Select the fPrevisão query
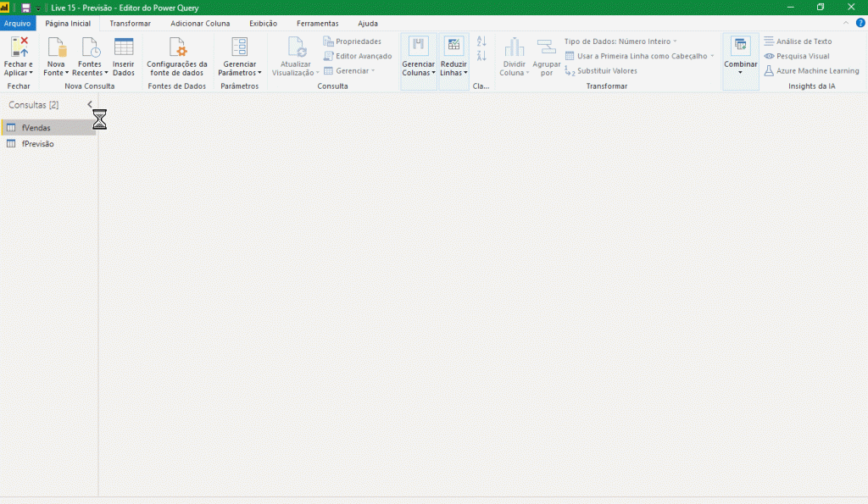Image resolution: width=868 pixels, height=504 pixels. pos(37,144)
